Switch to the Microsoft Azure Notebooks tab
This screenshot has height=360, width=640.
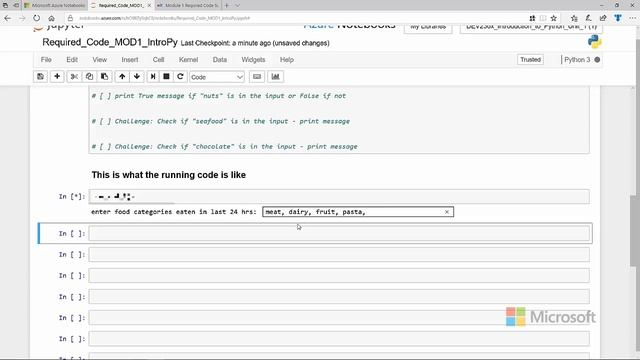(55, 6)
